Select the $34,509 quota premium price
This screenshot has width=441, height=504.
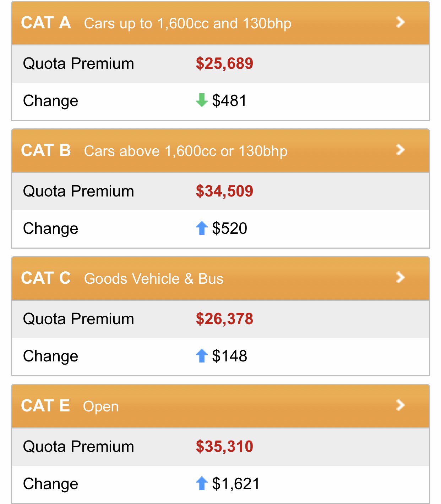click(x=224, y=192)
